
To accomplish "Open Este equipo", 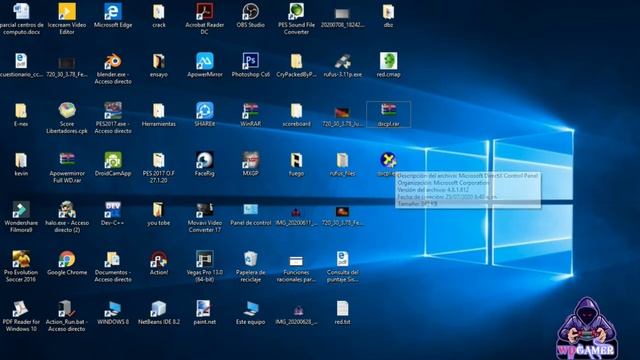I will (x=251, y=313).
